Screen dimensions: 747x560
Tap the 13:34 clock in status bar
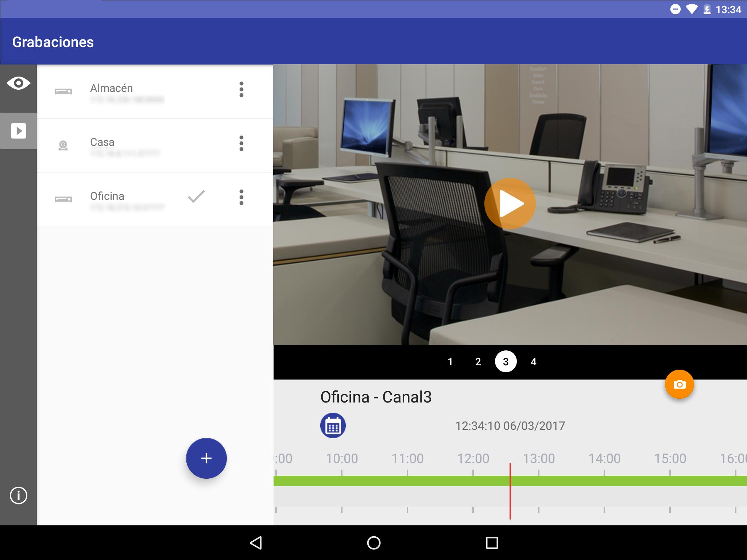728,9
